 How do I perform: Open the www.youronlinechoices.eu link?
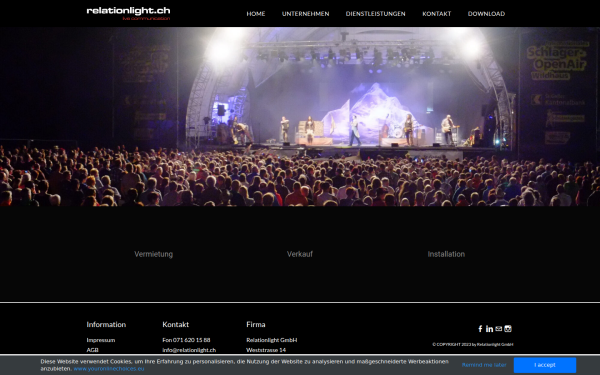109,369
